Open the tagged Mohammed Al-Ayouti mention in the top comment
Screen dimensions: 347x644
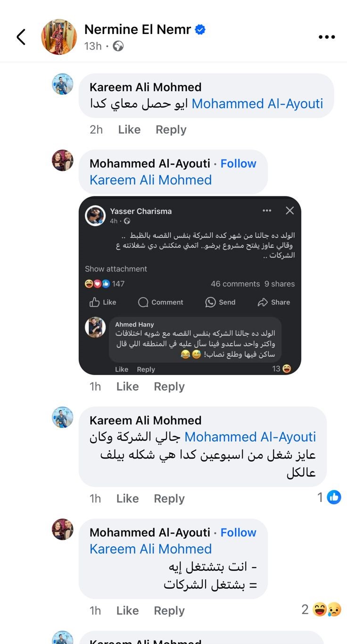coord(257,104)
